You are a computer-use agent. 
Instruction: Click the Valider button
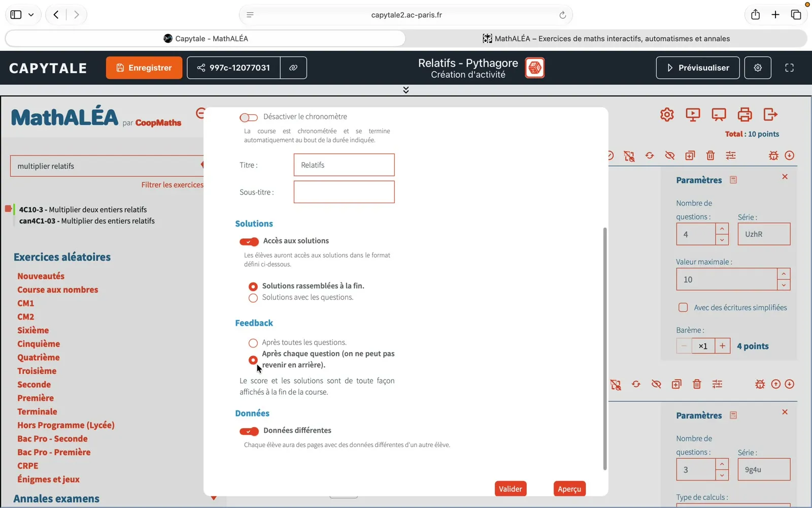click(511, 489)
